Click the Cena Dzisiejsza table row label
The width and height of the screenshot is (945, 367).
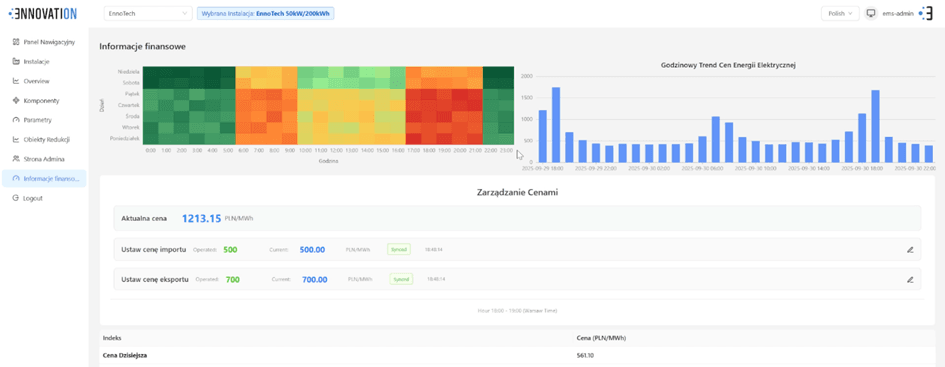coord(125,356)
